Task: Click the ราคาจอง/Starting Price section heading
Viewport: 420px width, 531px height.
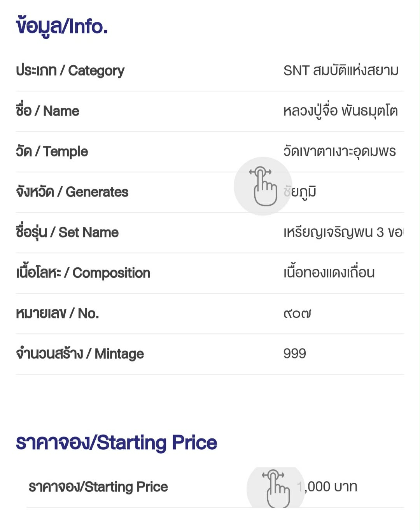Action: [x=116, y=443]
